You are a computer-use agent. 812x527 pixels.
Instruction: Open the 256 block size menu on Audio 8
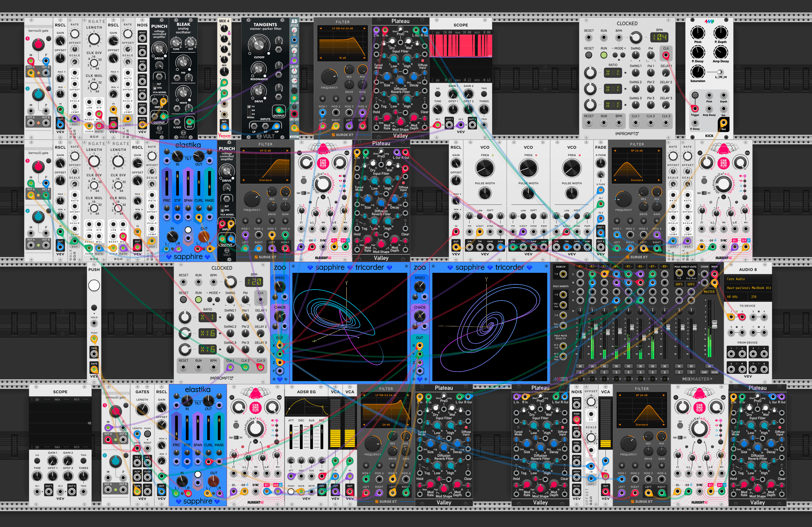(760, 297)
